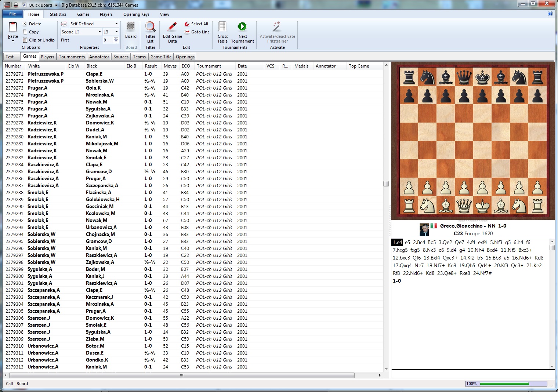
Task: Sort by the Moves column header
Action: 170,66
